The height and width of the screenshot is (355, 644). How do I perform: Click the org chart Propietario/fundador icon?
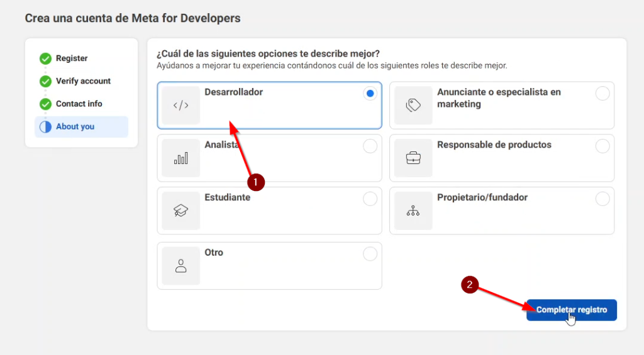point(413,210)
